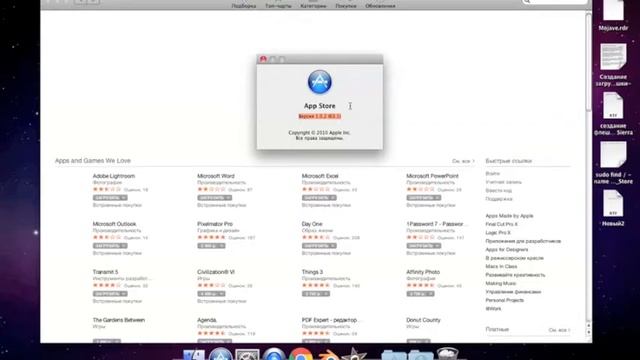Open the Топ-чарты tab
The height and width of the screenshot is (360, 640).
(278, 5)
